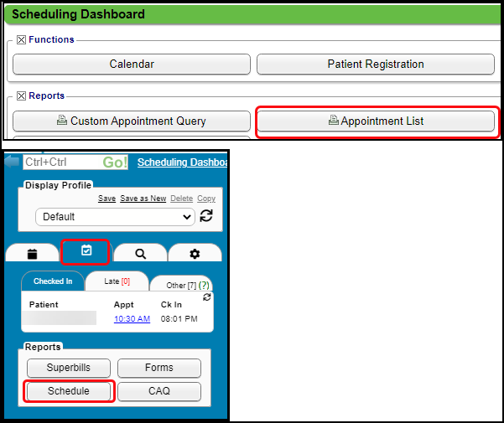Select the checked calendar icon tab
The height and width of the screenshot is (423, 504).
(x=86, y=251)
